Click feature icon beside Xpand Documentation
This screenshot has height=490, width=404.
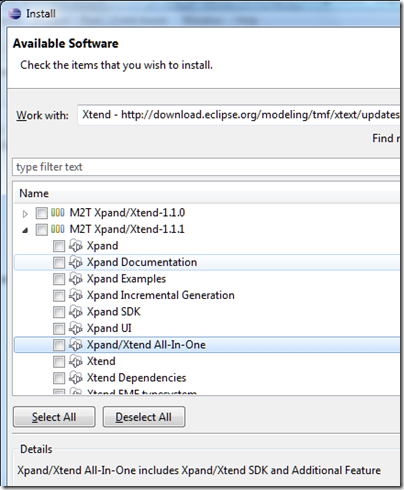coord(76,262)
